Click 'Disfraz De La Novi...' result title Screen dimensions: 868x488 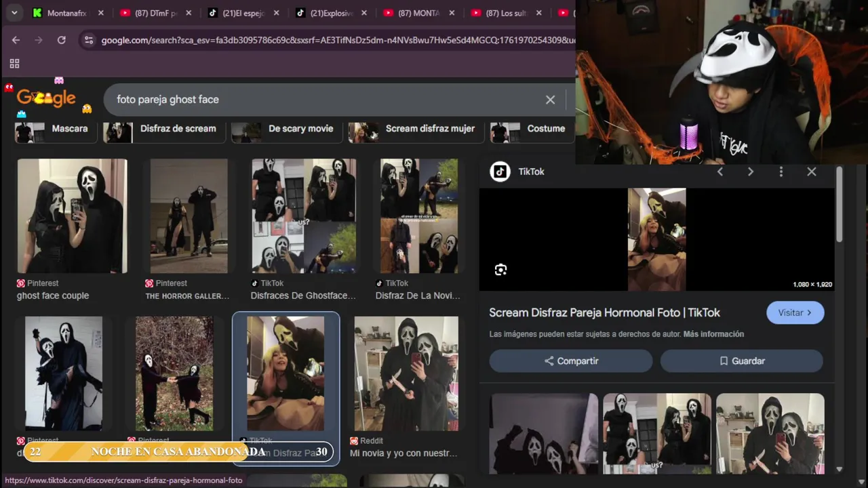418,296
